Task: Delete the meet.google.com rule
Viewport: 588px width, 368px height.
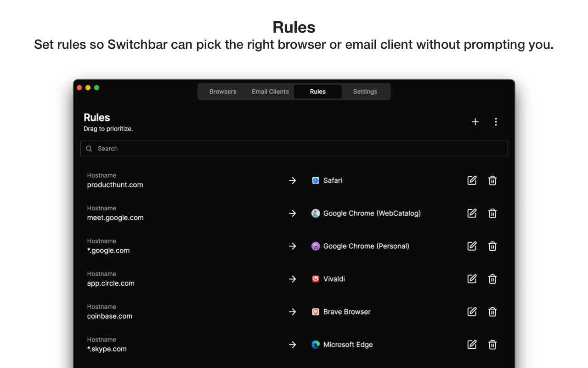Action: tap(492, 213)
